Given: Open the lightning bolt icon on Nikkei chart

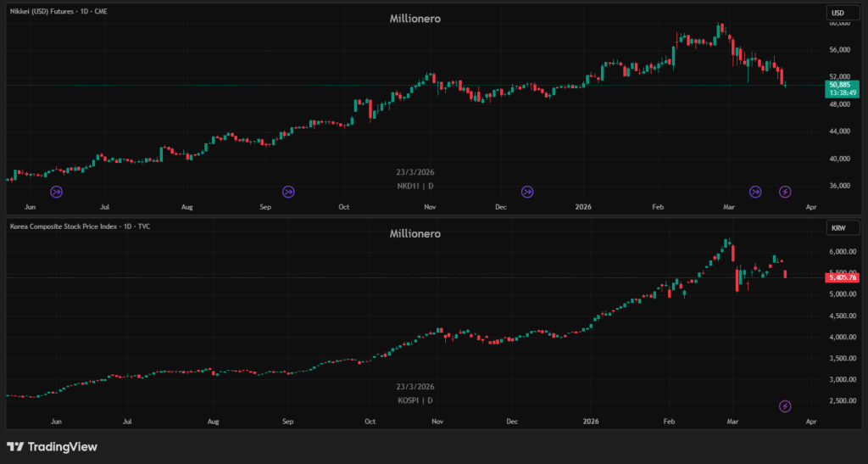Looking at the screenshot, I should tap(786, 192).
